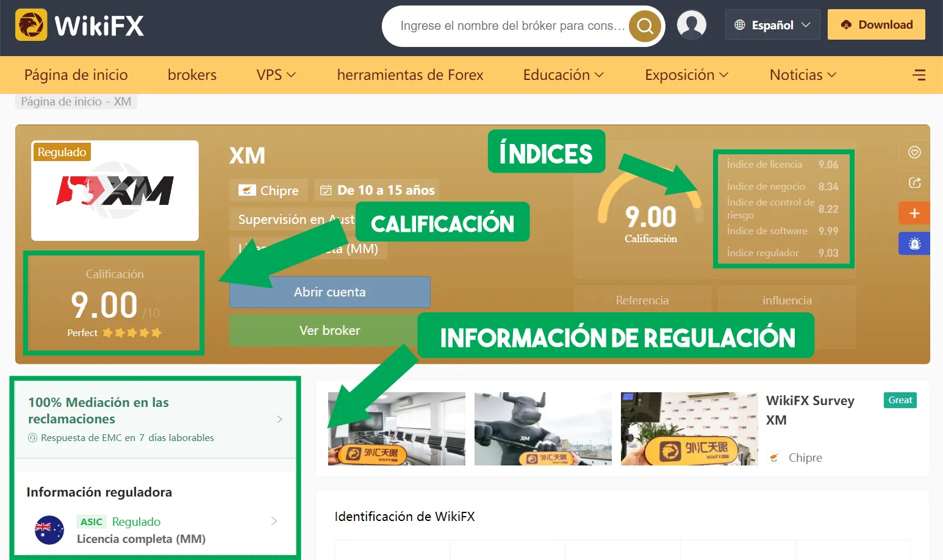943x560 pixels.
Task: Open herramientas de Forex menu item
Action: [410, 75]
